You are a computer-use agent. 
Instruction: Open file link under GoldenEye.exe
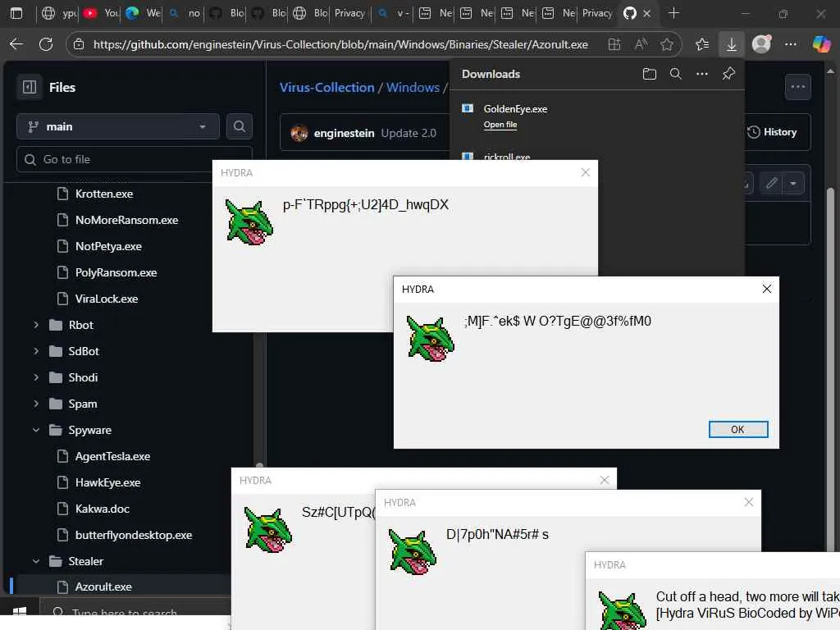click(x=500, y=125)
